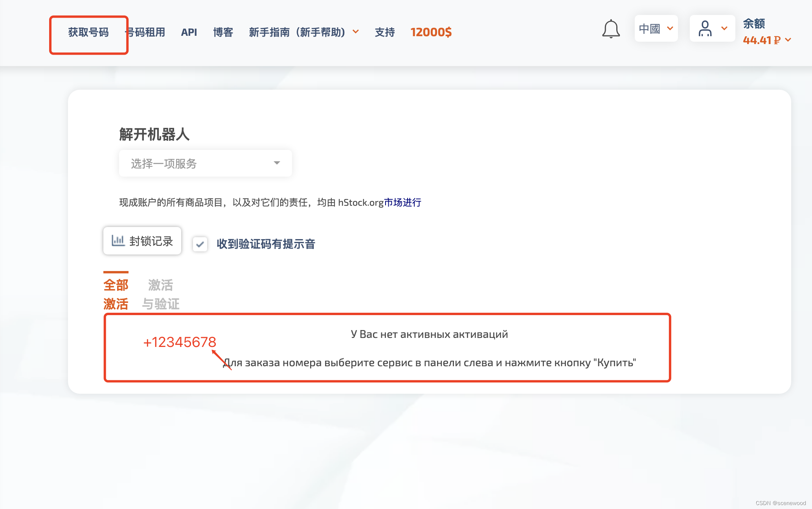Expand the 中國 language dropdown

tap(656, 28)
